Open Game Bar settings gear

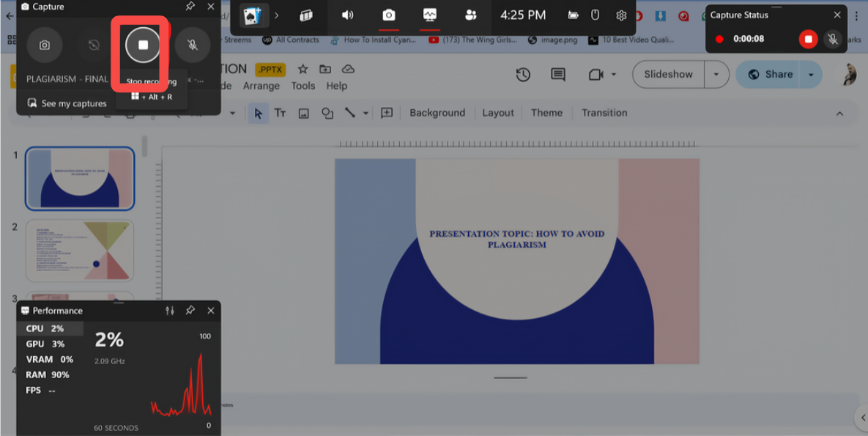click(x=621, y=15)
